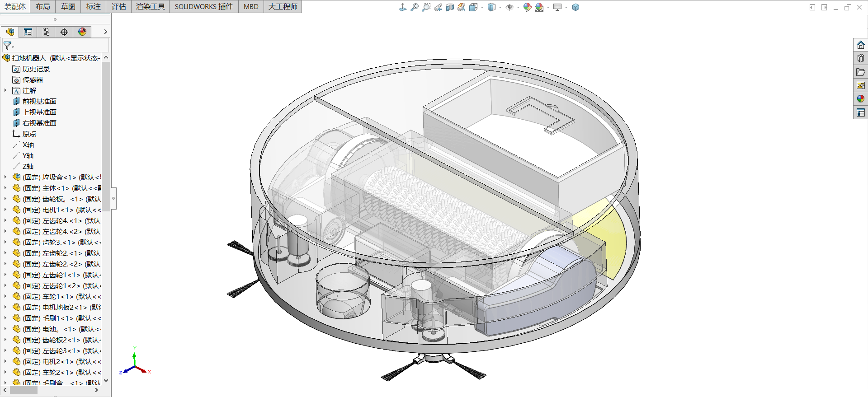
Task: Open the Hide/Show Items dropdown arrow
Action: (518, 7)
